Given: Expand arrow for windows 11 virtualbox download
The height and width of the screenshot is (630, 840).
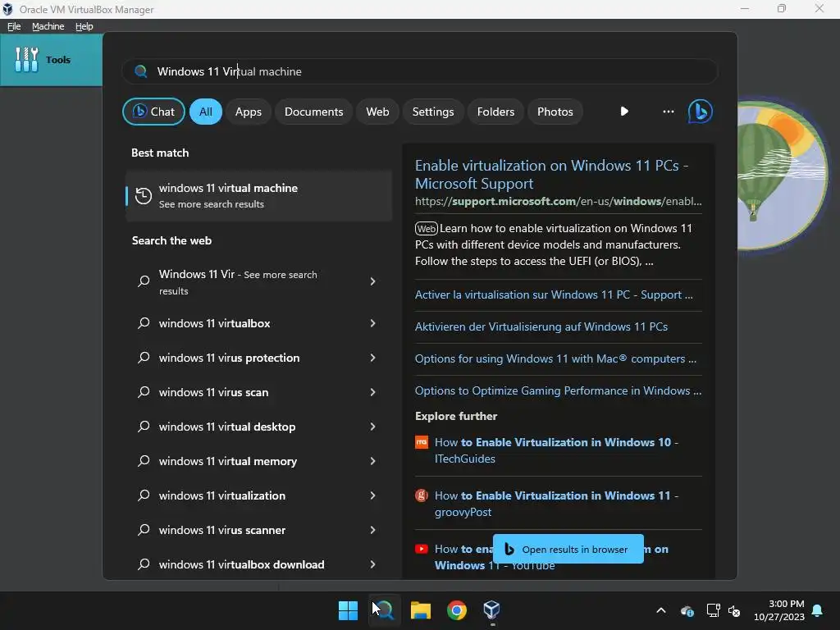Looking at the screenshot, I should tap(373, 564).
